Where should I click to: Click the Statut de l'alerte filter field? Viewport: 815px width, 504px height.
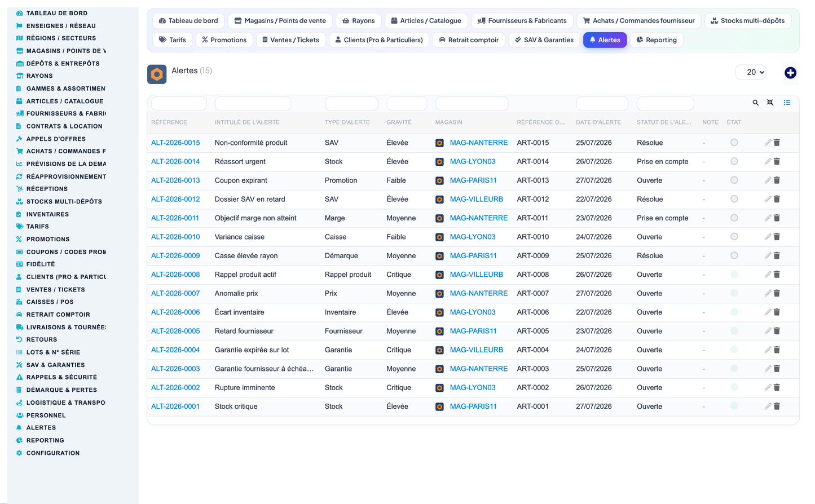[665, 103]
